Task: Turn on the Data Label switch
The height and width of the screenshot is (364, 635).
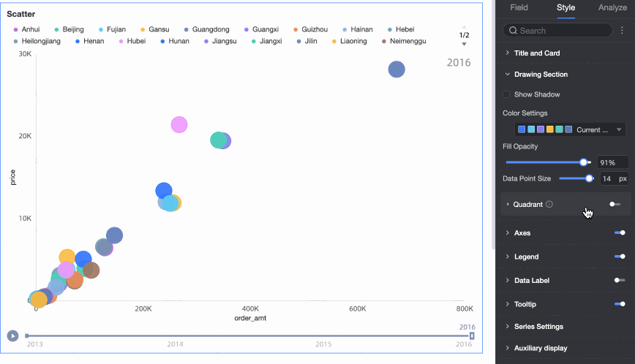Action: coord(620,280)
